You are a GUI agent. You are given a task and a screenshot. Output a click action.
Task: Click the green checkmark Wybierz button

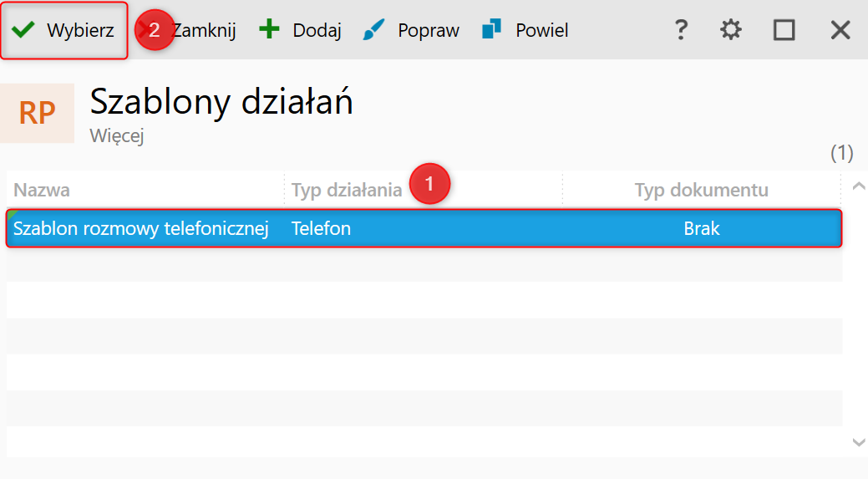[x=63, y=31]
